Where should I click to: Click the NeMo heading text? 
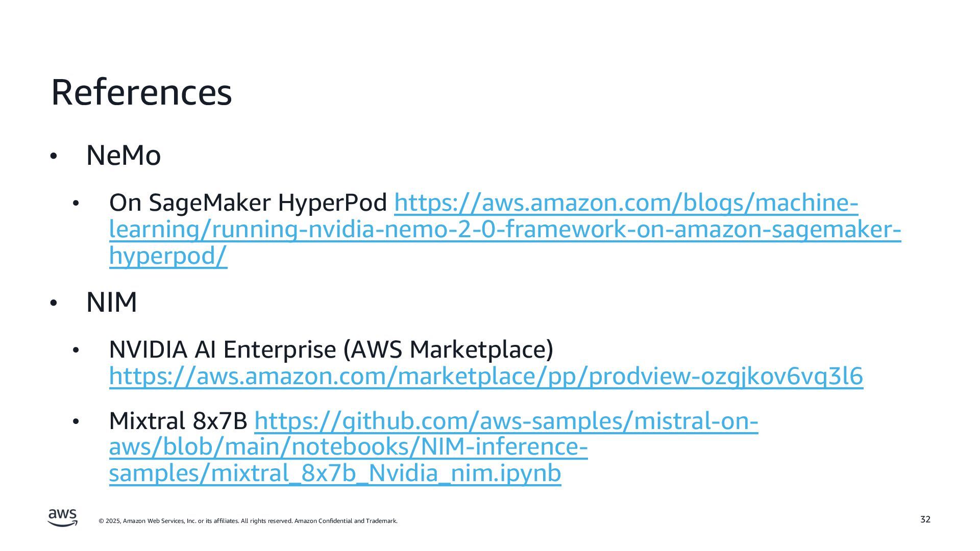(124, 155)
